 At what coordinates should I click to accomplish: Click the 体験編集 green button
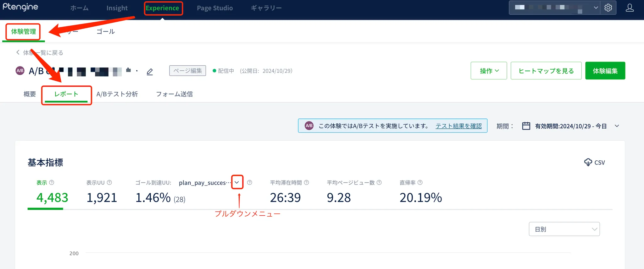click(605, 71)
